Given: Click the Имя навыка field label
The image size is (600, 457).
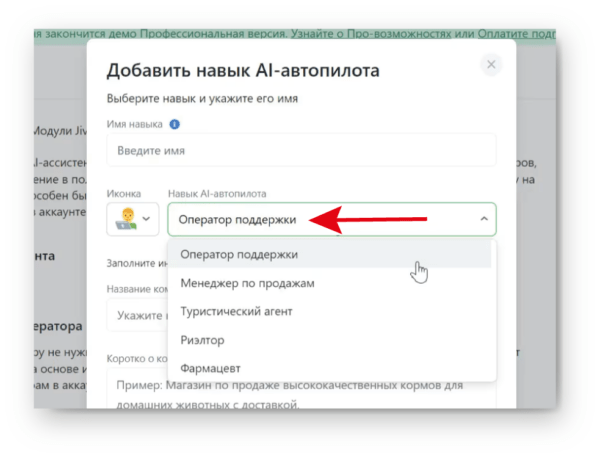Looking at the screenshot, I should point(134,124).
